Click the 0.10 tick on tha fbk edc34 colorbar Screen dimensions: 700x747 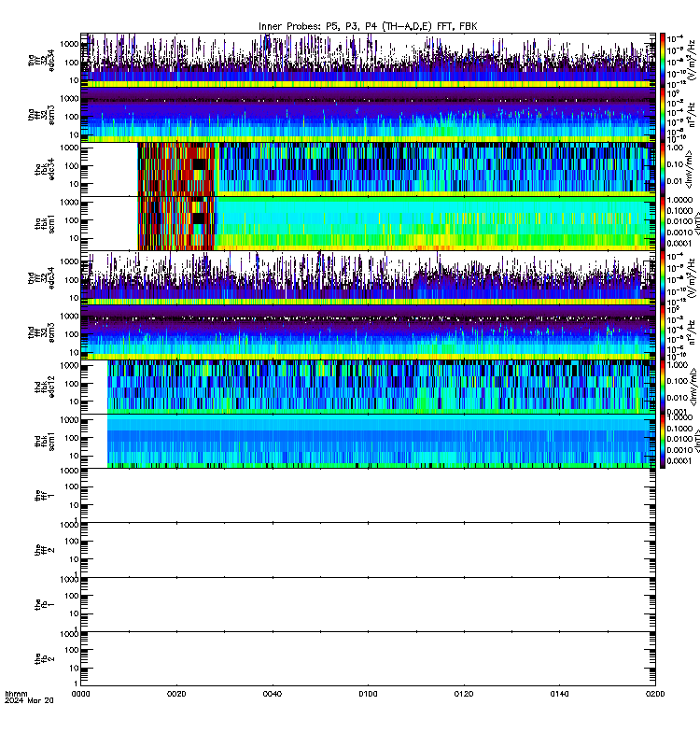(675, 164)
